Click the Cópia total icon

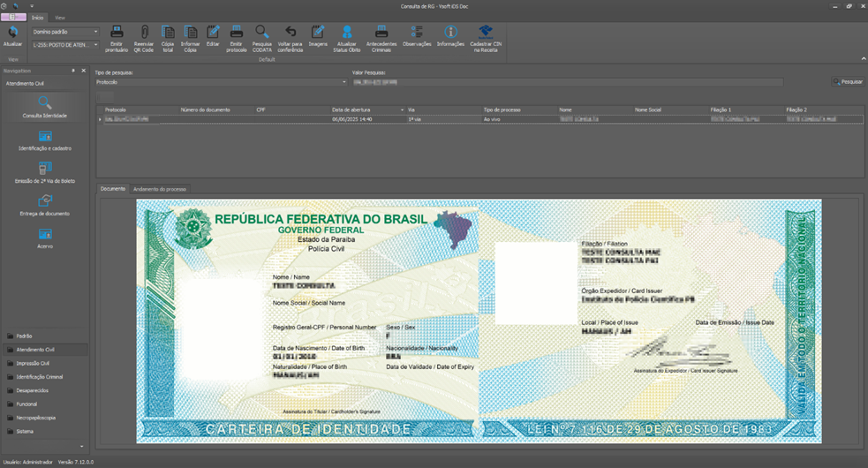[168, 32]
